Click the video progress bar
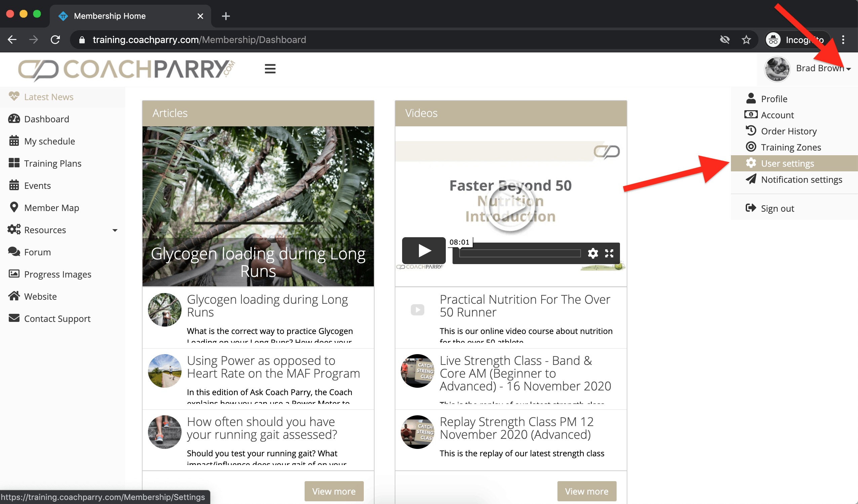Viewport: 858px width, 504px height. coord(519,253)
